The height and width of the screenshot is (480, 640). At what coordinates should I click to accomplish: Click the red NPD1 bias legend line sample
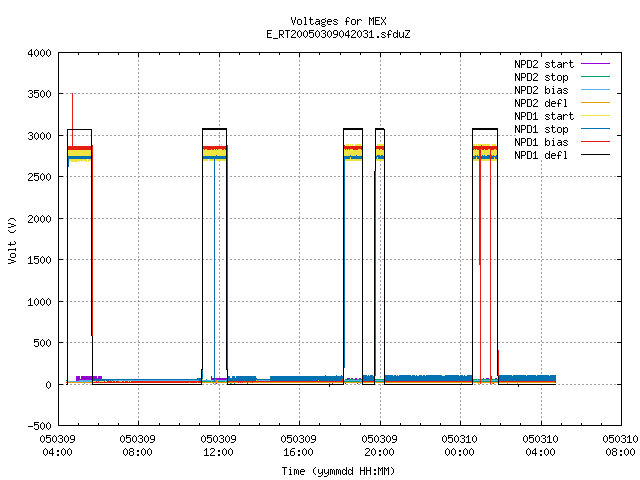[x=595, y=142]
